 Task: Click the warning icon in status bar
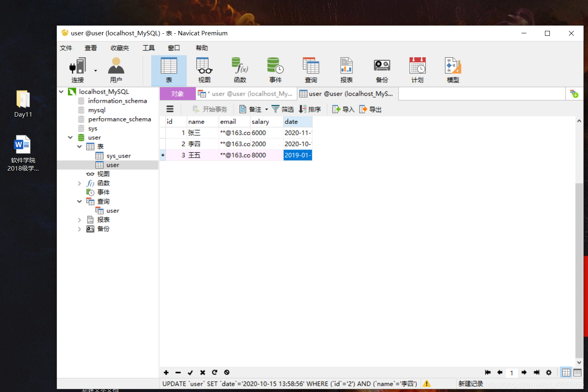[x=426, y=383]
